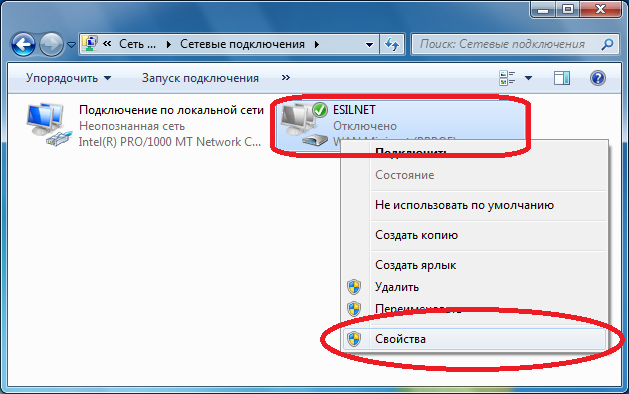Viewport: 629px width, 394px height.
Task: Go back with the Back arrow button
Action: pyautogui.click(x=23, y=44)
